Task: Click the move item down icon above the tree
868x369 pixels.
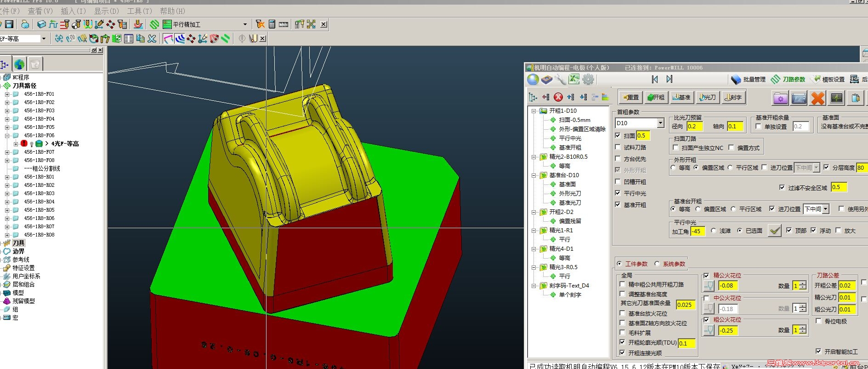Action: coord(583,97)
